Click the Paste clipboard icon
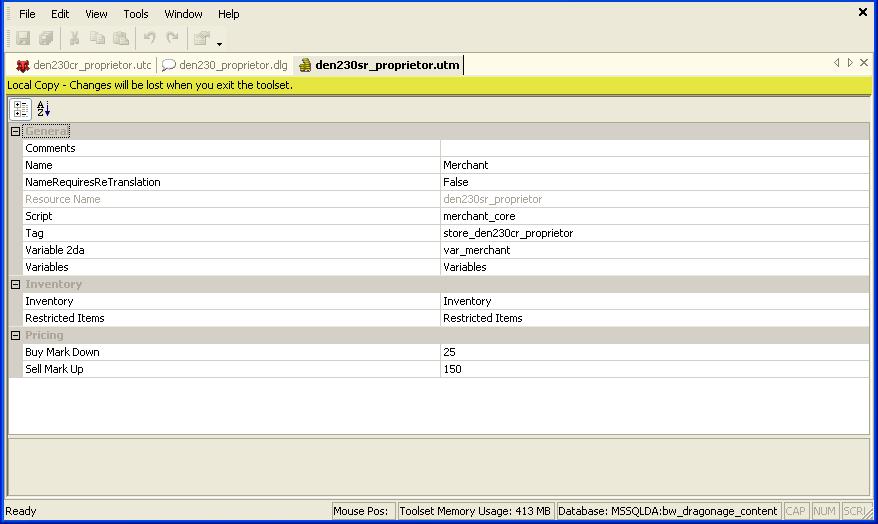Screen dimensions: 878x524 pos(120,39)
